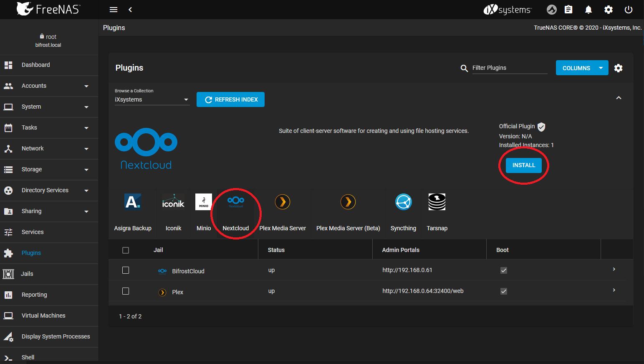Click the power icon
Screen dimensions: 644x364
tap(629, 10)
